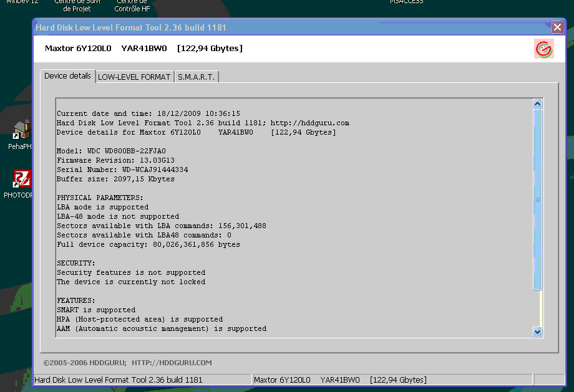Click the 'Device details for Maxtor' line
The height and width of the screenshot is (392, 574).
point(196,132)
